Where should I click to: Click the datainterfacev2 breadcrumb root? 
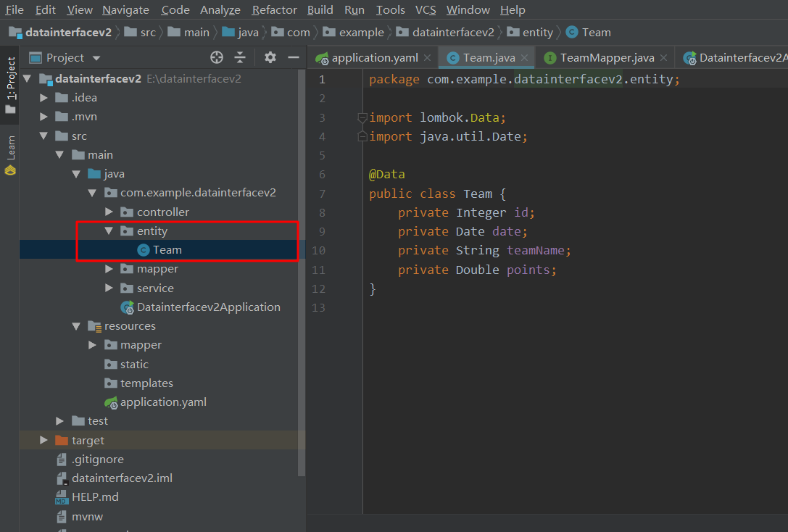coord(60,33)
